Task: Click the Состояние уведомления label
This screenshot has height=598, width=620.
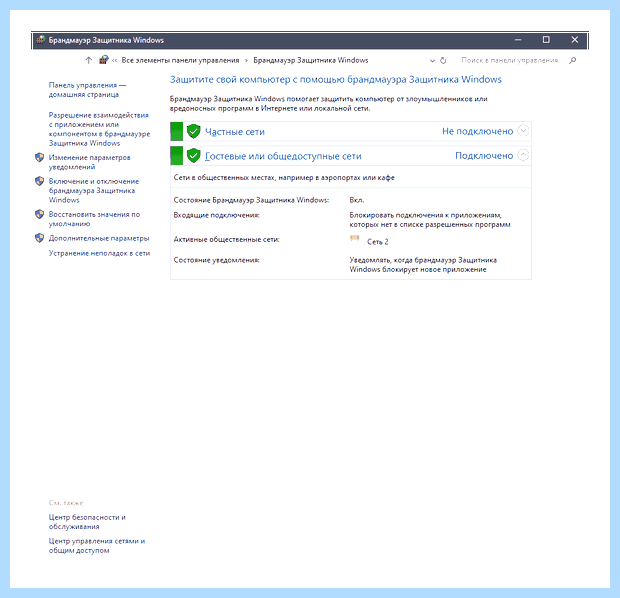Action: (216, 260)
